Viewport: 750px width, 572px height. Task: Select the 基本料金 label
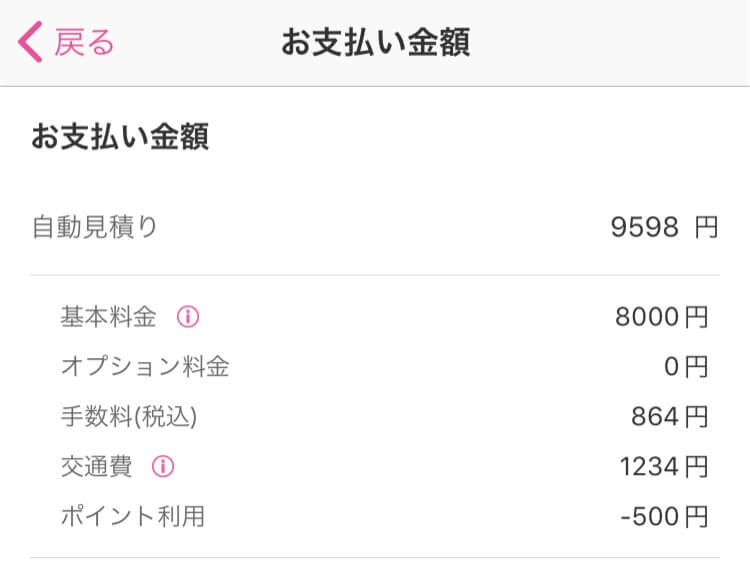click(x=109, y=317)
